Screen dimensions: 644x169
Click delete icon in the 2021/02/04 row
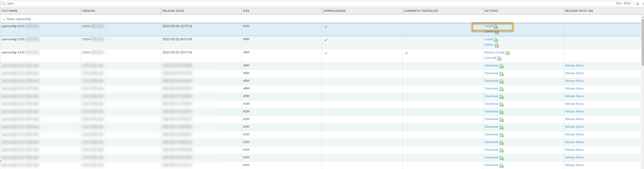pyautogui.click(x=497, y=32)
